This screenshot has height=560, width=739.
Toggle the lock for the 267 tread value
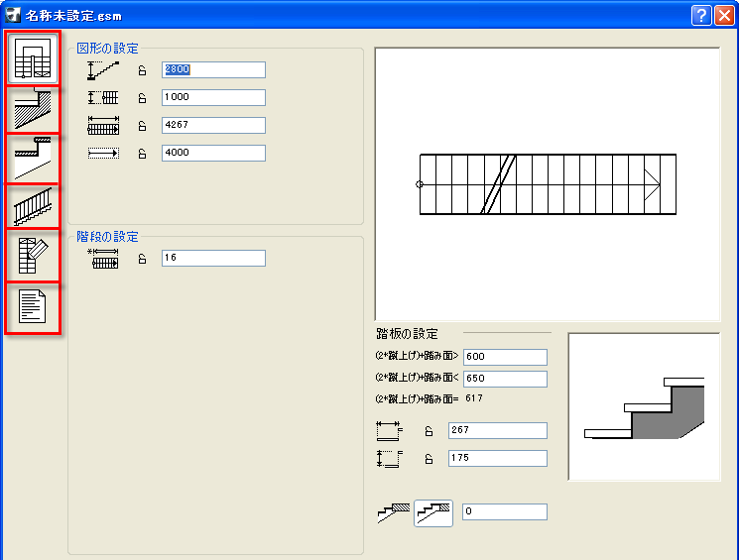[429, 431]
